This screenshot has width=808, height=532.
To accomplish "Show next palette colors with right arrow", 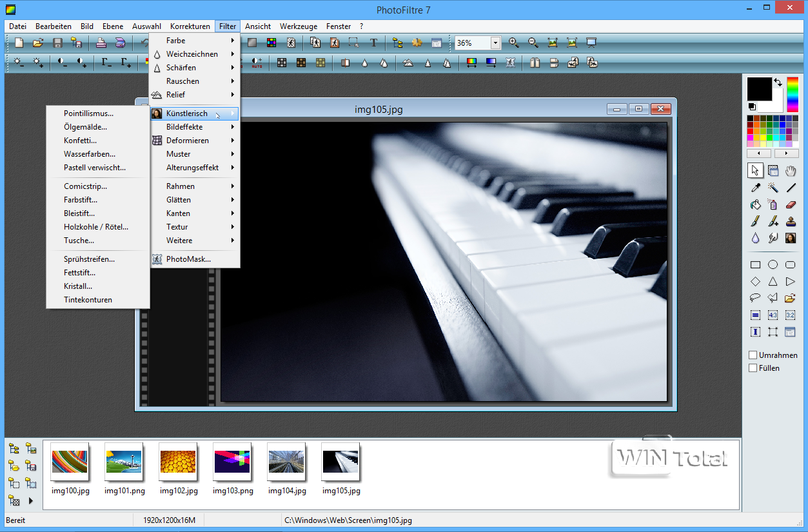I will coord(786,153).
